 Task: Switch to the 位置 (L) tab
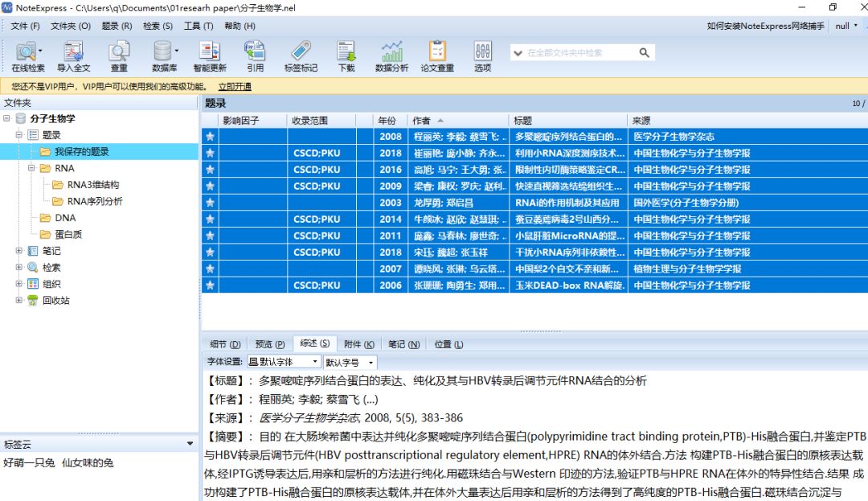coord(448,344)
